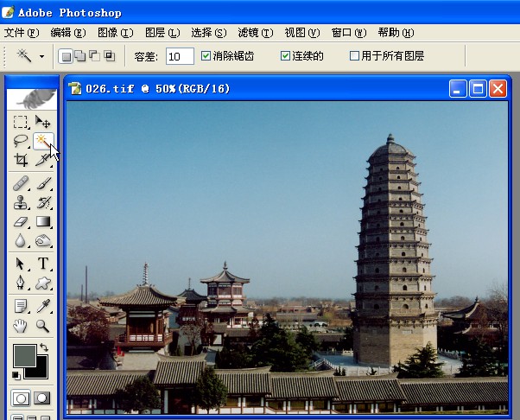Maximize the 026.tif document window
The height and width of the screenshot is (420, 520).
(478, 88)
